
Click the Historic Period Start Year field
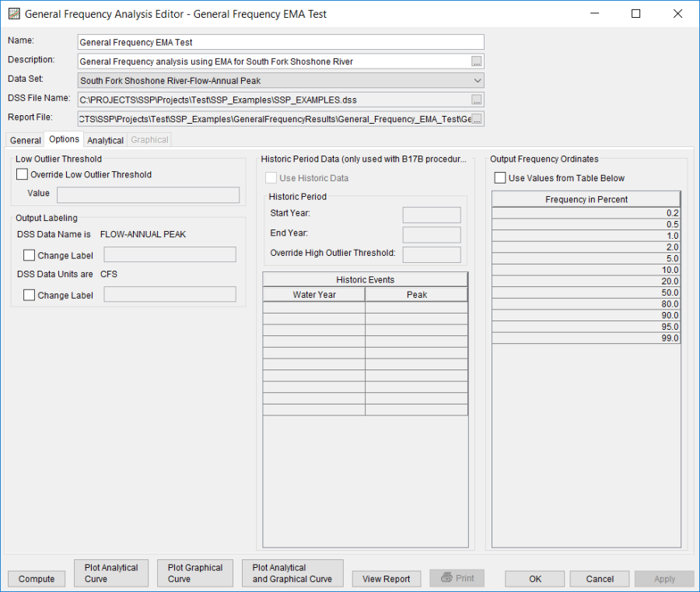(x=432, y=215)
